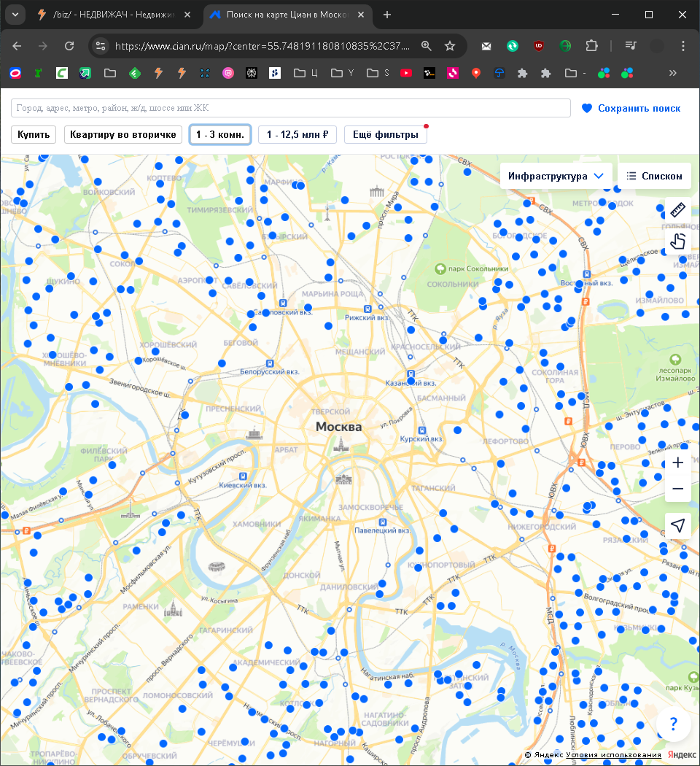Open 'Условия использования' Yandex link

tap(613, 754)
